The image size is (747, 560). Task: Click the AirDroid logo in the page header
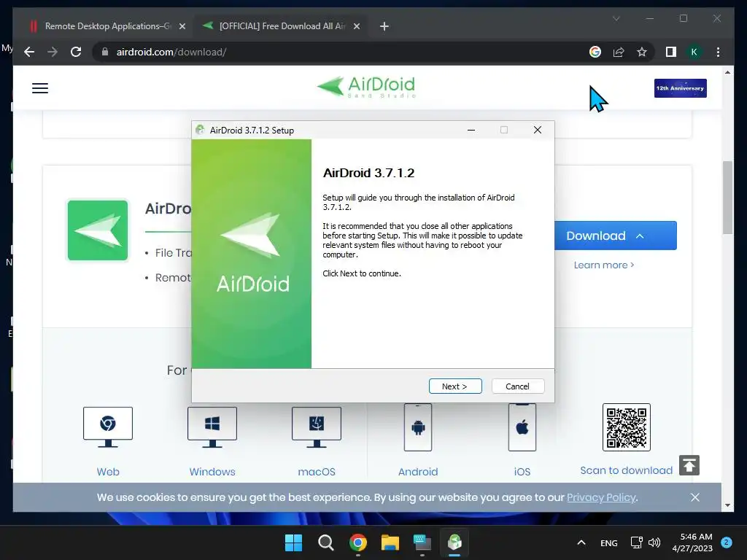coord(366,87)
